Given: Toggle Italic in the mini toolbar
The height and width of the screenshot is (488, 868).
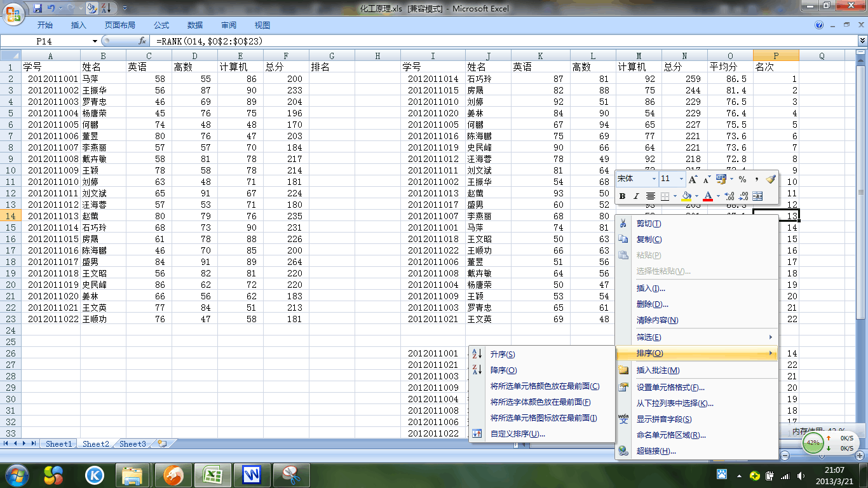Looking at the screenshot, I should click(x=636, y=196).
